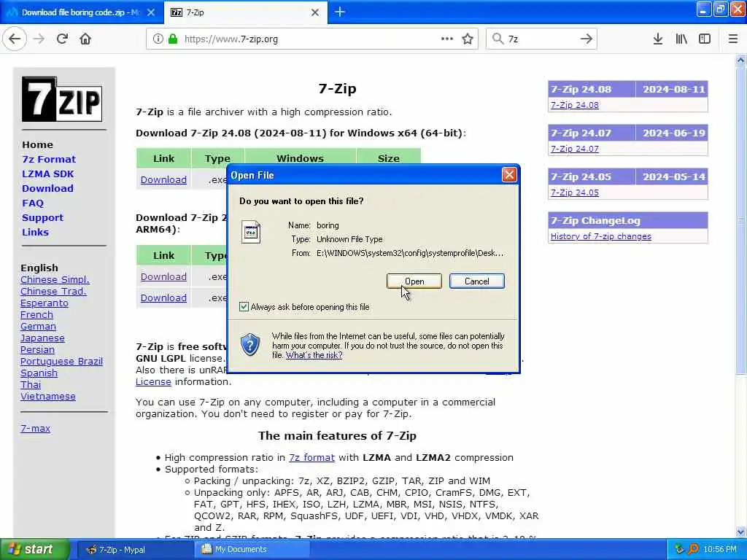747x560 pixels.
Task: Click the 7-Zip logo image
Action: 62,99
